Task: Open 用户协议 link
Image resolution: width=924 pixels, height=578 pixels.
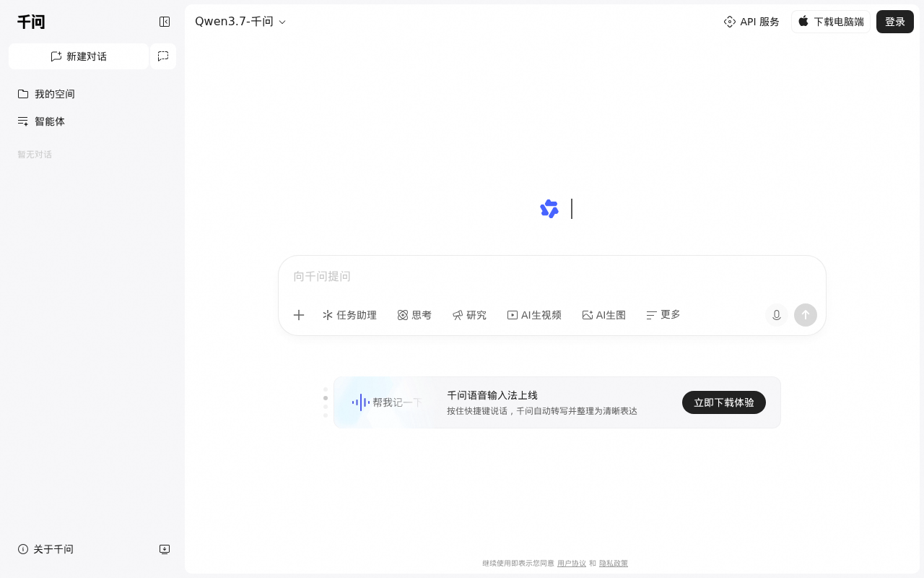Action: 572,564
